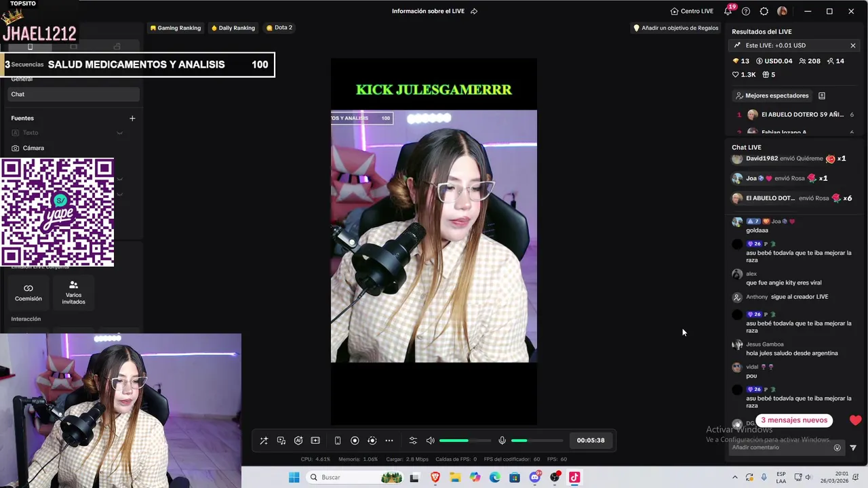Screen dimensions: 868x488
Task: Open Copilot from the taskbar
Action: pos(475,477)
